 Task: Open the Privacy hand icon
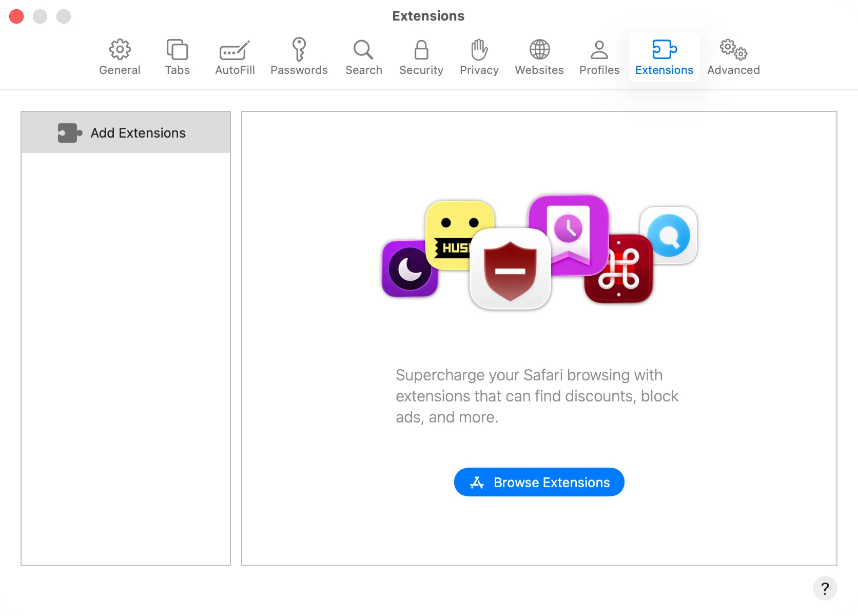[479, 50]
